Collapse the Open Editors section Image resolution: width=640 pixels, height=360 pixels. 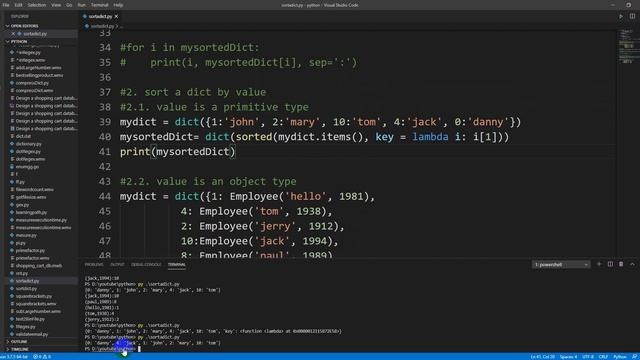click(24, 26)
